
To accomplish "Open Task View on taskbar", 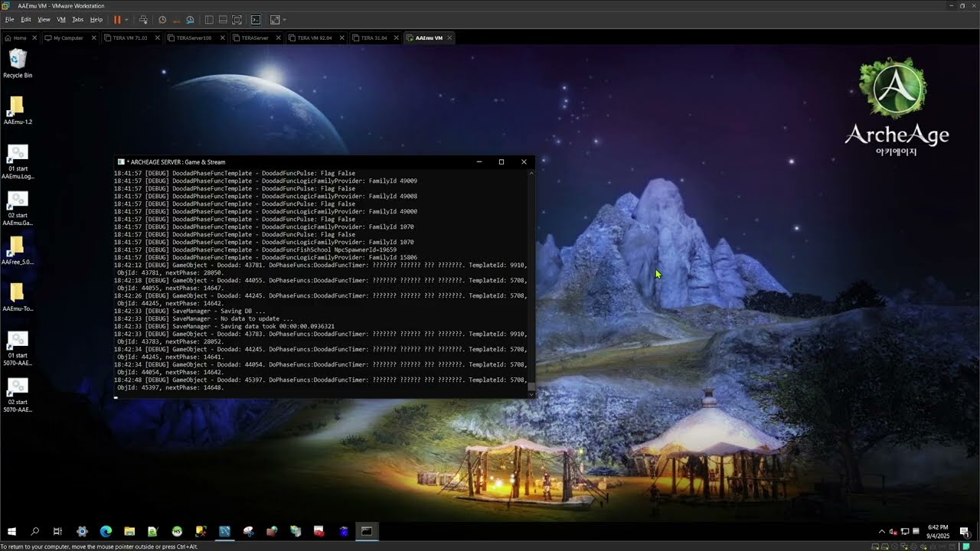I will (x=57, y=531).
